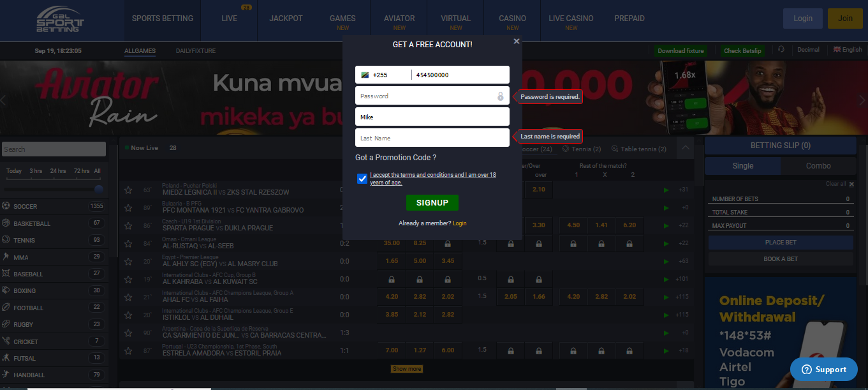868x390 pixels.
Task: Open the Aviator menu item
Action: 399,19
